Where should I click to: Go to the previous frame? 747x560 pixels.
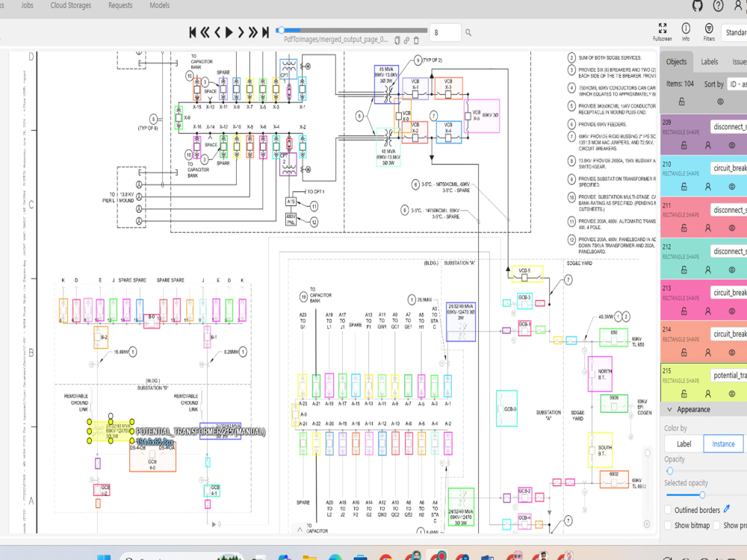point(217,32)
